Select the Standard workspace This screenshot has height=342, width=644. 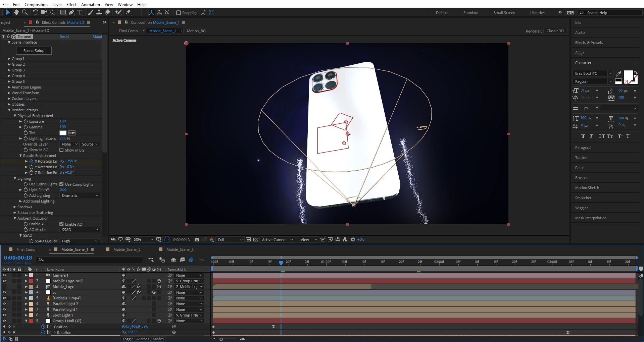pyautogui.click(x=470, y=13)
